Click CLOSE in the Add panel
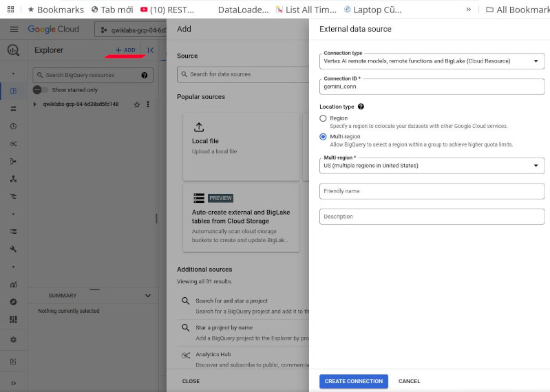 coord(191,381)
